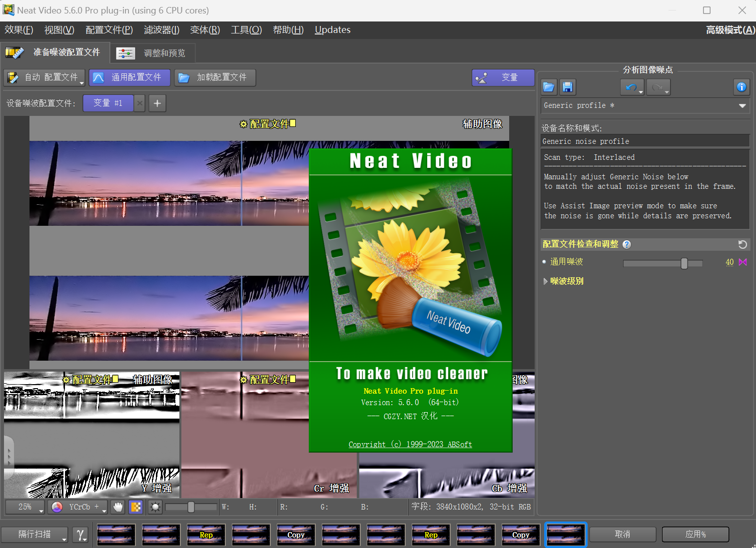Add a new variant with the plus button
This screenshot has height=548, width=756.
click(157, 103)
